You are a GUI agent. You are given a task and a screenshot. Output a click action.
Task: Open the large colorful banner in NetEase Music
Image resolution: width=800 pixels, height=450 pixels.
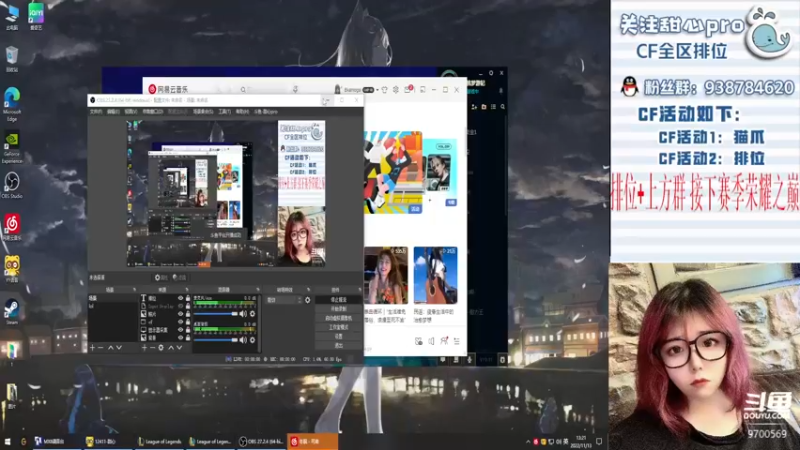(393, 172)
